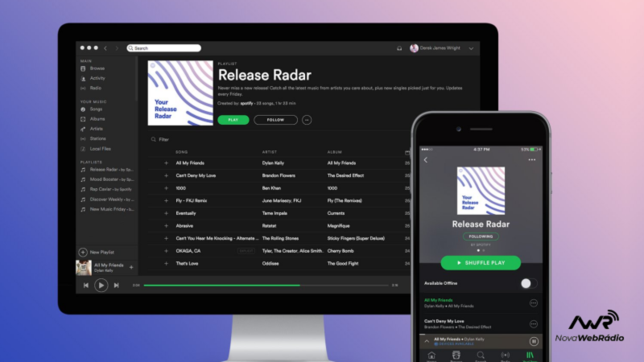Screen dimensions: 644x362
Task: Go to Songs under Your Music
Action: pyautogui.click(x=96, y=109)
